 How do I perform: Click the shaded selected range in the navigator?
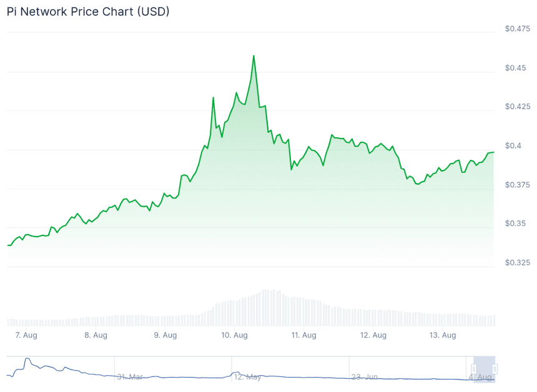(485, 369)
